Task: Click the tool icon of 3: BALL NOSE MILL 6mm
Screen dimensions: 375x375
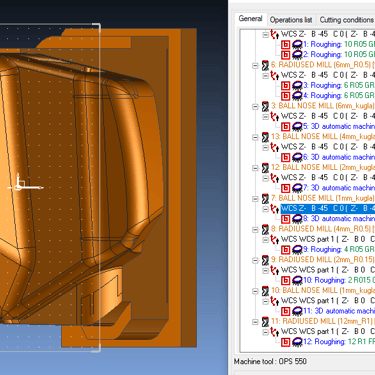Action: pos(265,106)
